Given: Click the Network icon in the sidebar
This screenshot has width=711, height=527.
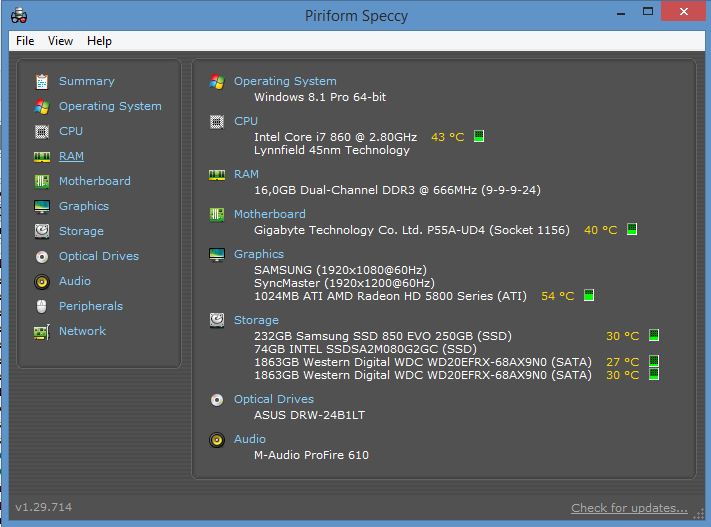Looking at the screenshot, I should click(41, 331).
